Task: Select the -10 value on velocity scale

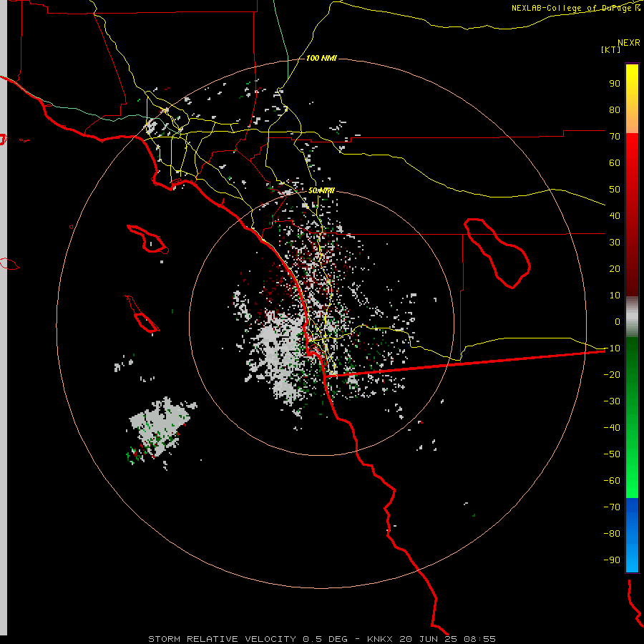Action: pos(612,348)
